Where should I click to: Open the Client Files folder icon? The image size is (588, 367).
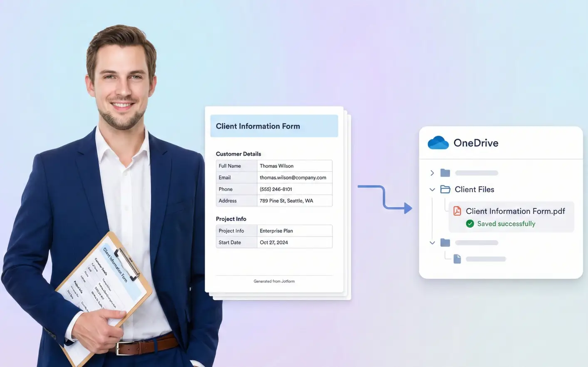click(445, 189)
